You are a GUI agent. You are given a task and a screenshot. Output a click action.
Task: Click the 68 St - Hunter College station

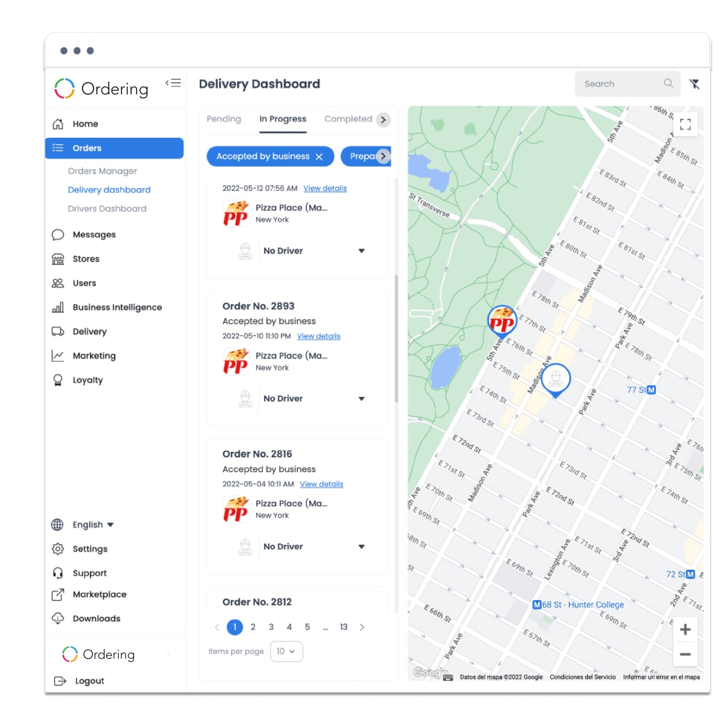(x=578, y=605)
